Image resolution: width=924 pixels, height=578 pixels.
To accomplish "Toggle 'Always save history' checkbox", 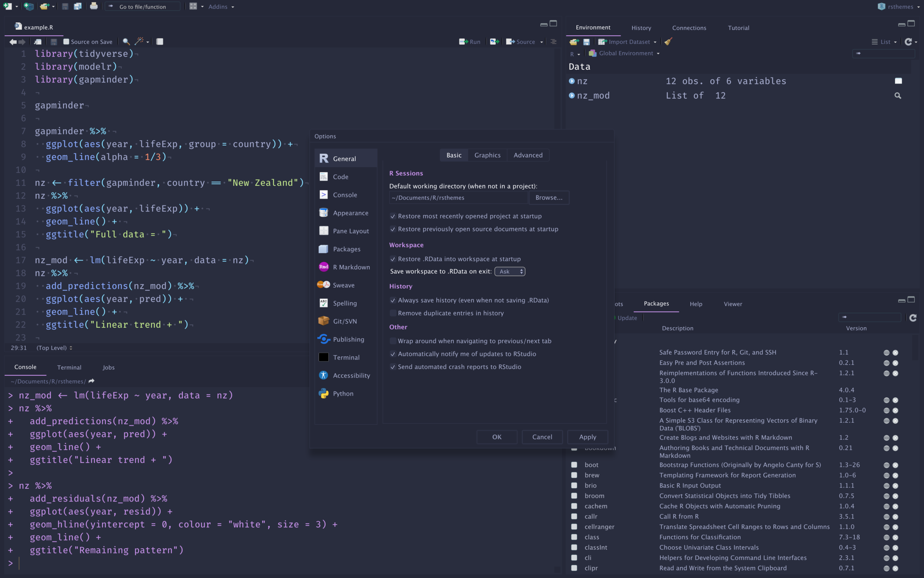I will pyautogui.click(x=393, y=300).
